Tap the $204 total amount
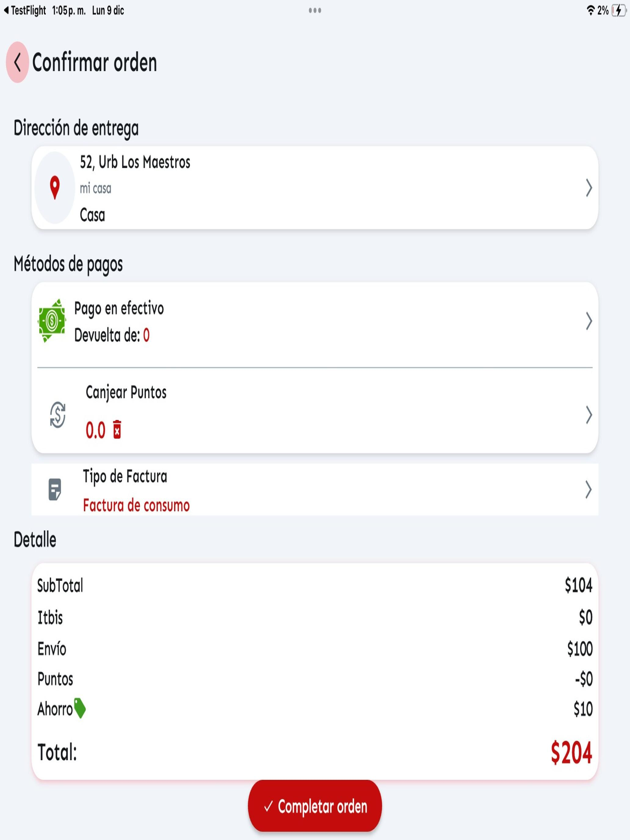Image resolution: width=630 pixels, height=840 pixels. [571, 753]
